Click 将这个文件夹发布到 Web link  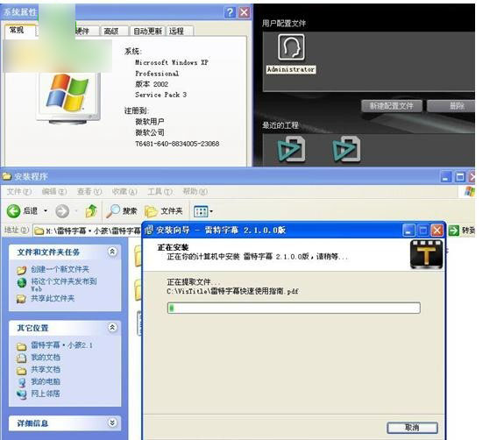coord(64,285)
